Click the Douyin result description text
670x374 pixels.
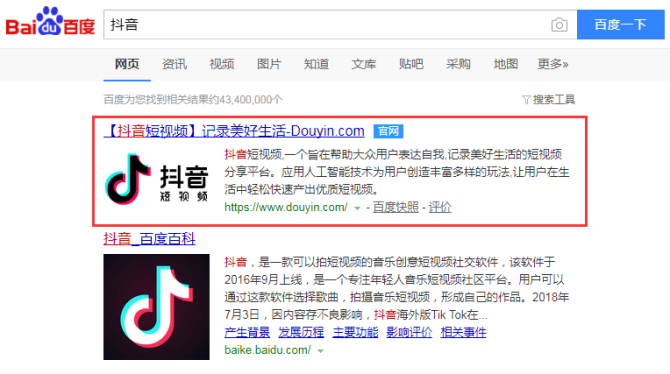[x=397, y=172]
